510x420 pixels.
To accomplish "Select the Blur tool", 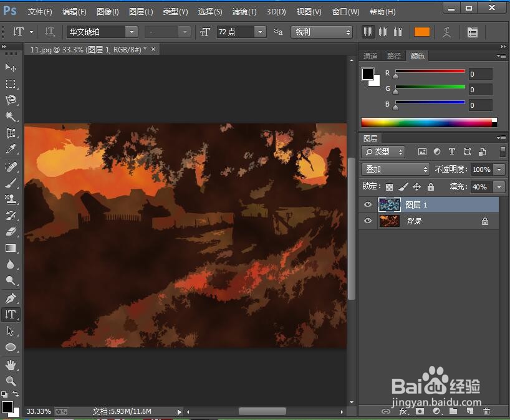I will [x=11, y=264].
